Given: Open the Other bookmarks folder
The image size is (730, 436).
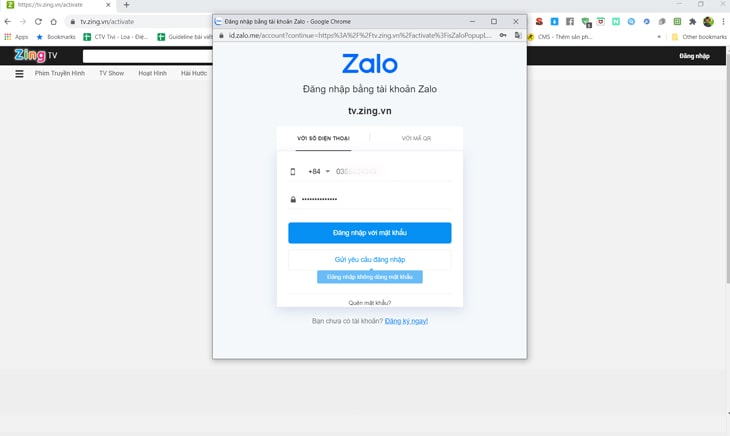Looking at the screenshot, I should coord(699,37).
